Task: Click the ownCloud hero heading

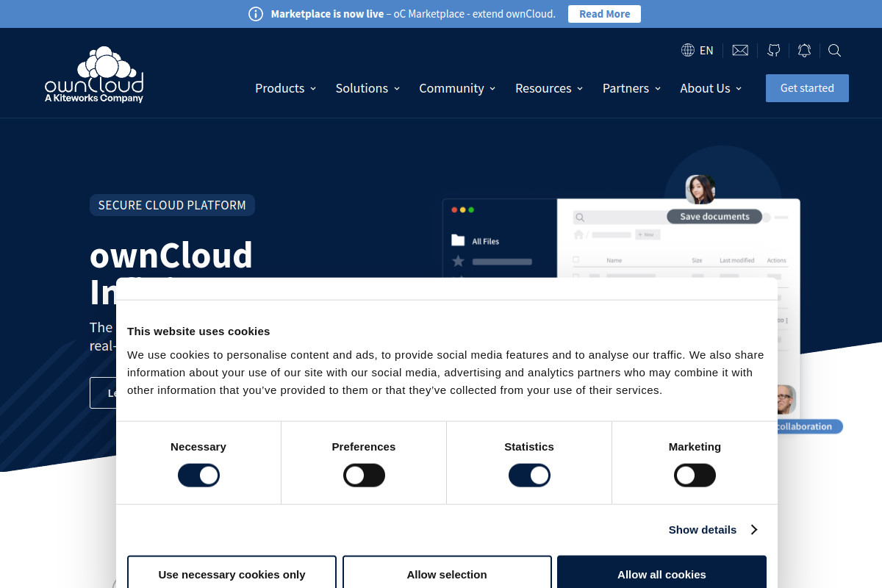Action: (x=171, y=256)
